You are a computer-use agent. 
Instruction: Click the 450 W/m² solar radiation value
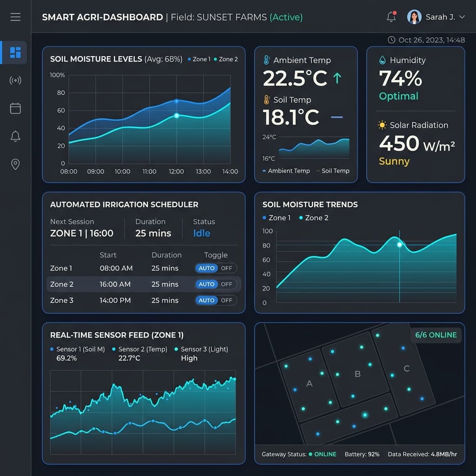417,144
